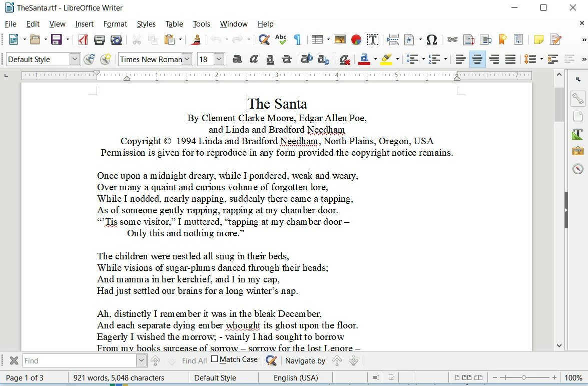Align paragraph right
Viewport: 588px width, 386px height.
[x=494, y=59]
